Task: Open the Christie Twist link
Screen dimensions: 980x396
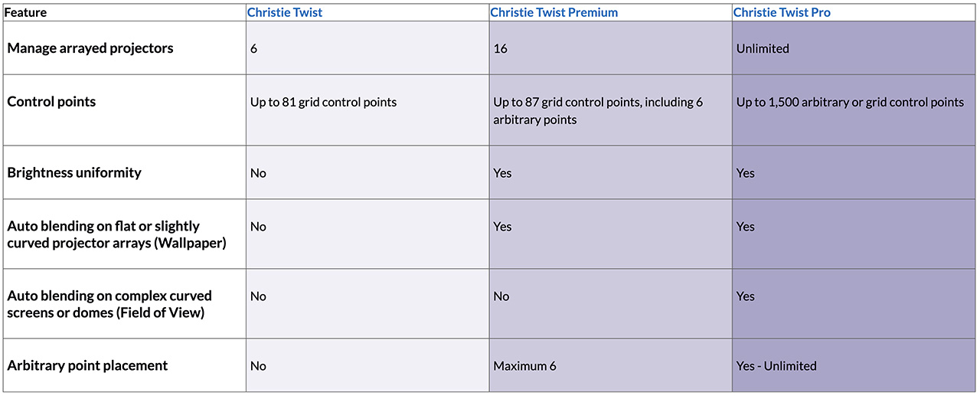Action: (x=283, y=13)
